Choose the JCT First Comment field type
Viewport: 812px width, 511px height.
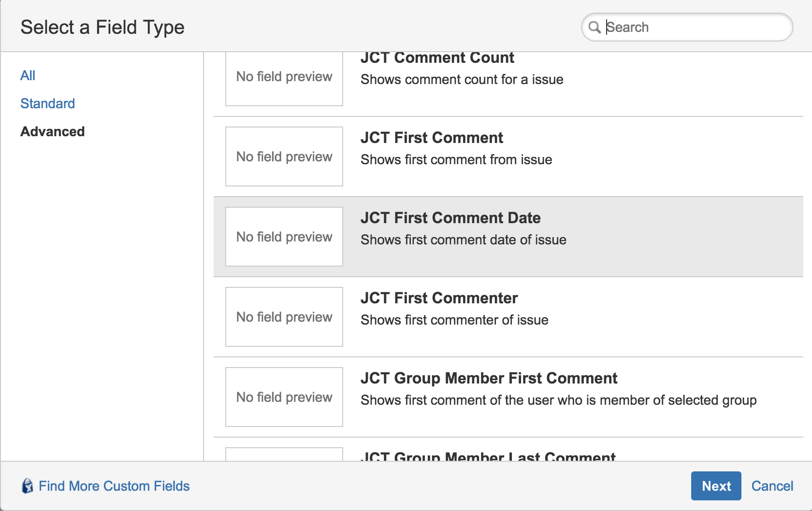pos(508,156)
